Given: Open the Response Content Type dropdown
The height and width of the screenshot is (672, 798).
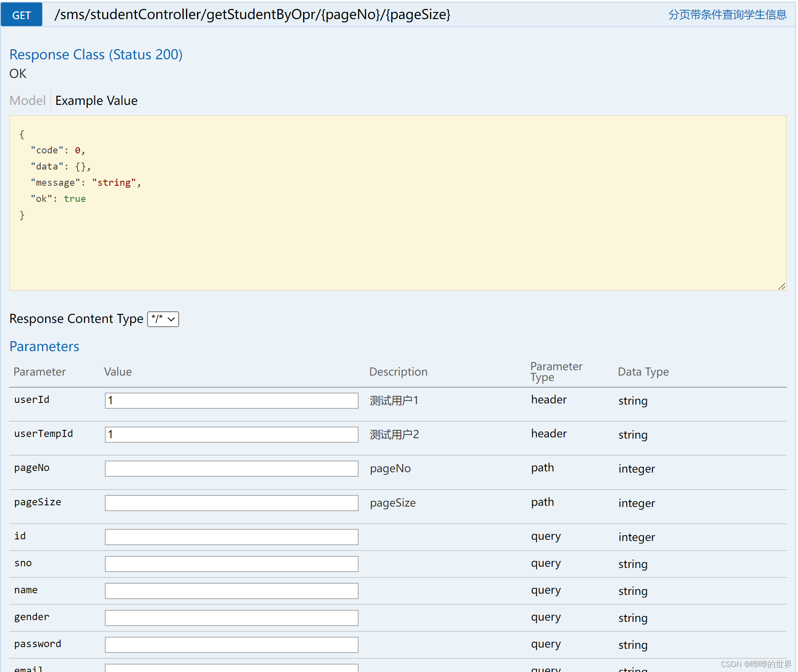Looking at the screenshot, I should point(163,319).
